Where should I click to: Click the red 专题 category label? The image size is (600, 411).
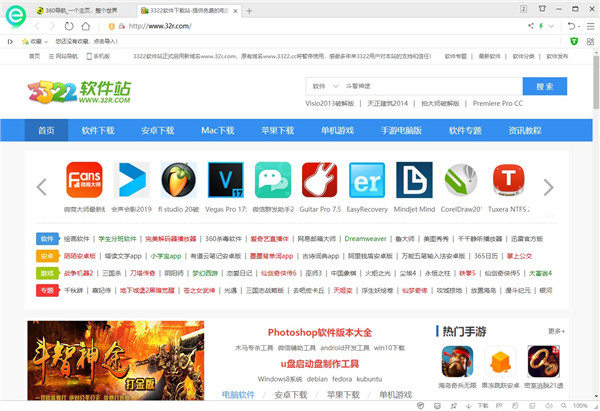coord(47,290)
